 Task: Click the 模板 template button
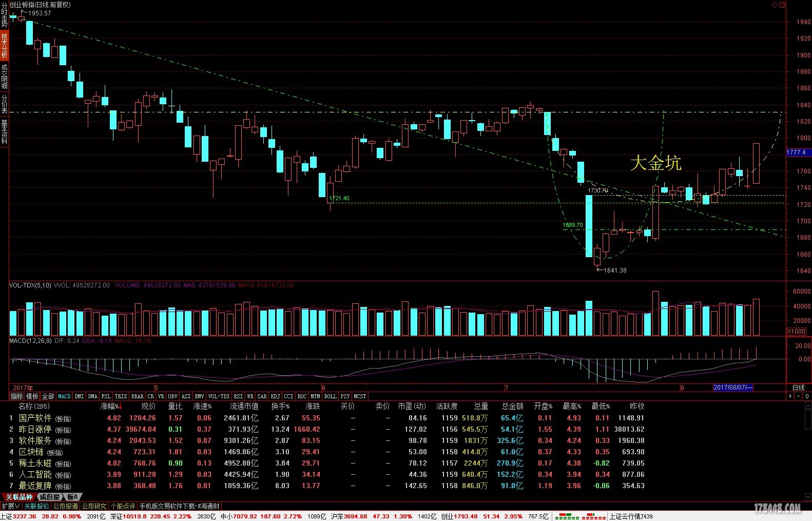click(32, 396)
